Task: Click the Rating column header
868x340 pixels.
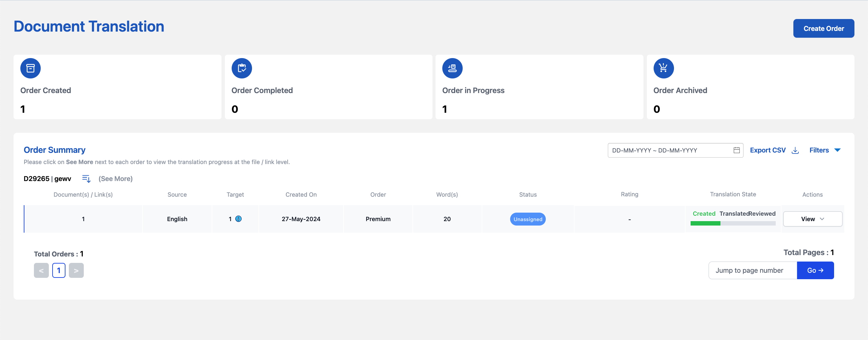Action: [x=630, y=194]
